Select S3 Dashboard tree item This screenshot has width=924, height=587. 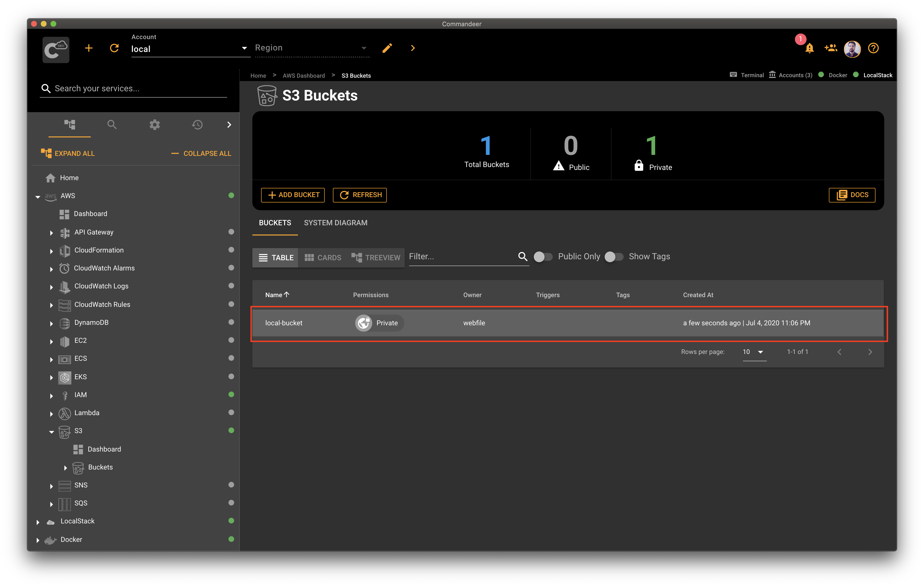(x=104, y=450)
